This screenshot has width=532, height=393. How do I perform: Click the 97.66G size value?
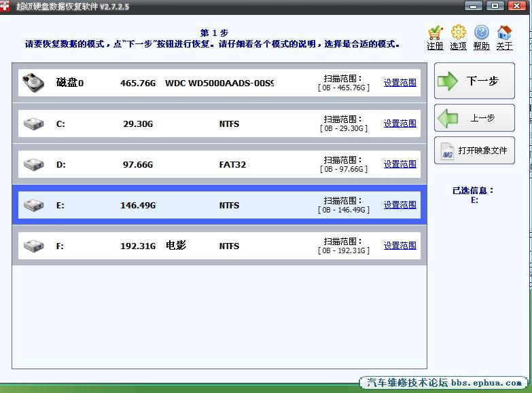(x=138, y=164)
